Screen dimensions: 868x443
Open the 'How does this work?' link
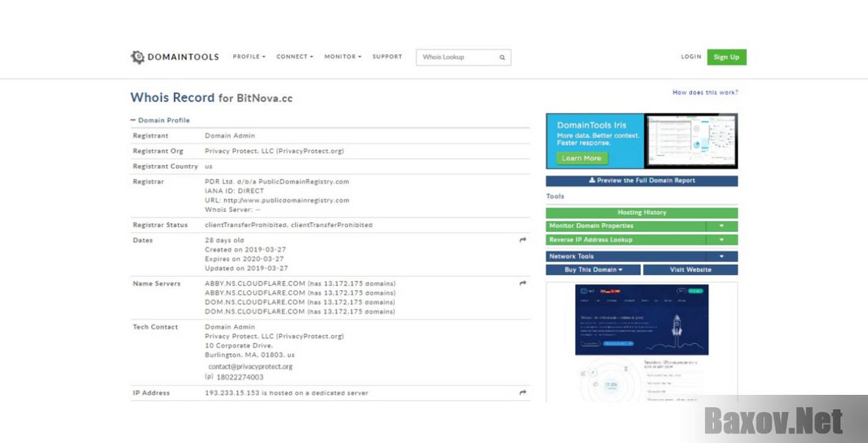[705, 93]
